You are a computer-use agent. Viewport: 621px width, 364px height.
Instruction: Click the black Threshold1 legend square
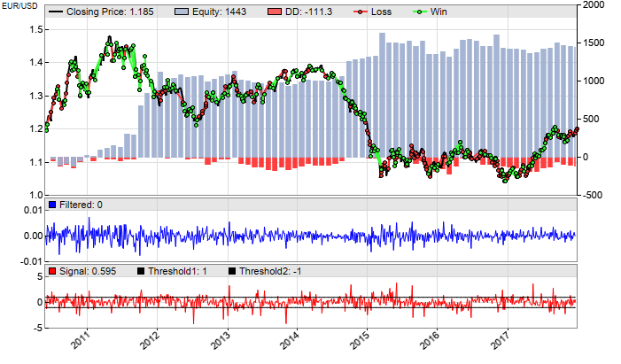[x=141, y=270]
